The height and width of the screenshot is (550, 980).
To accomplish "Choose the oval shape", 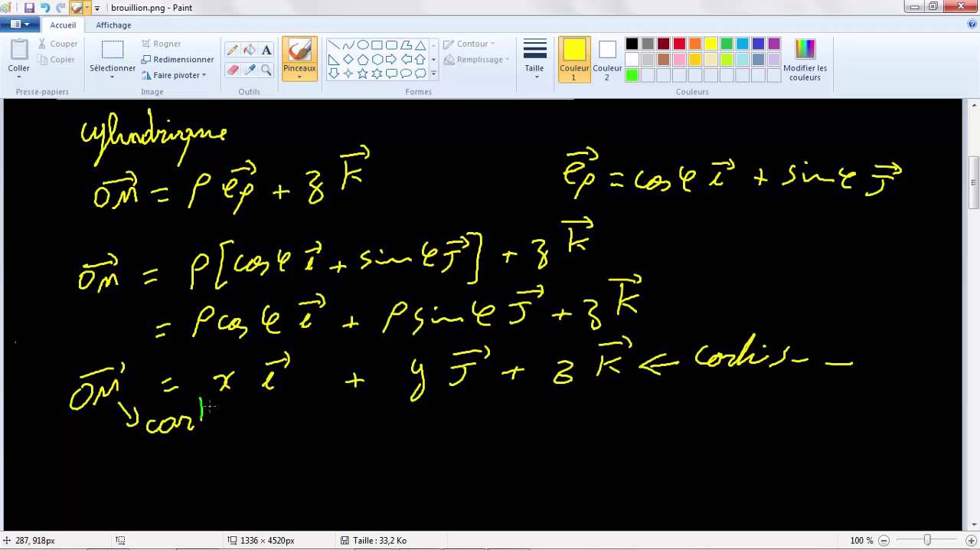I will tap(363, 45).
